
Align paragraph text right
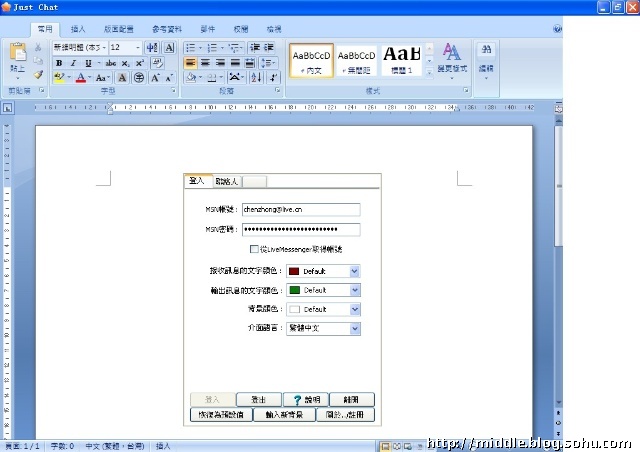click(220, 63)
